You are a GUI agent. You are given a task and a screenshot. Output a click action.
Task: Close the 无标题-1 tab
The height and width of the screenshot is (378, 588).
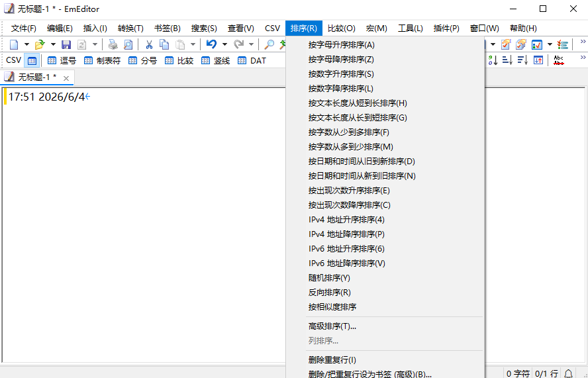point(66,78)
